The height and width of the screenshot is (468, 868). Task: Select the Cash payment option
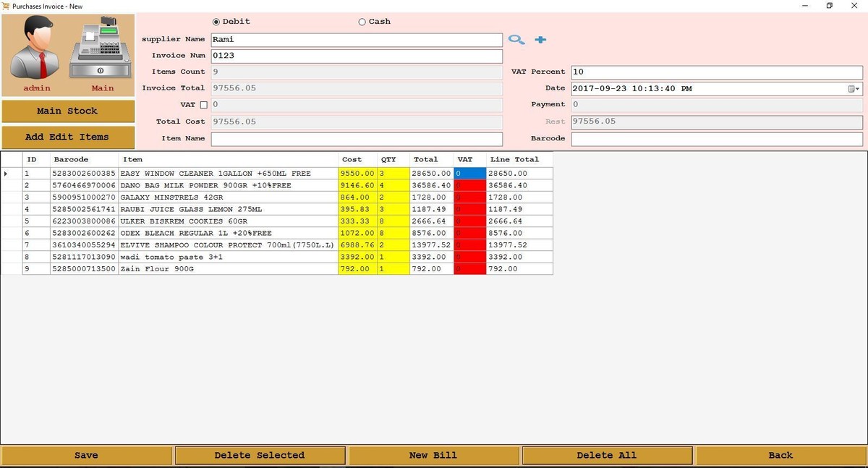tap(362, 22)
